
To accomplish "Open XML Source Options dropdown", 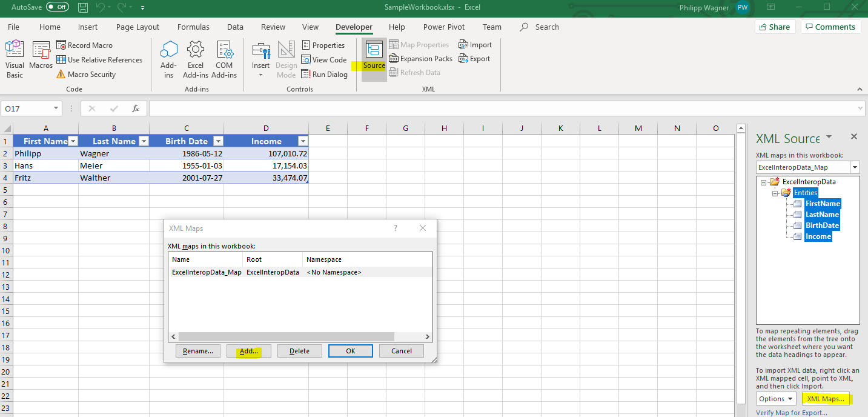I will [777, 399].
